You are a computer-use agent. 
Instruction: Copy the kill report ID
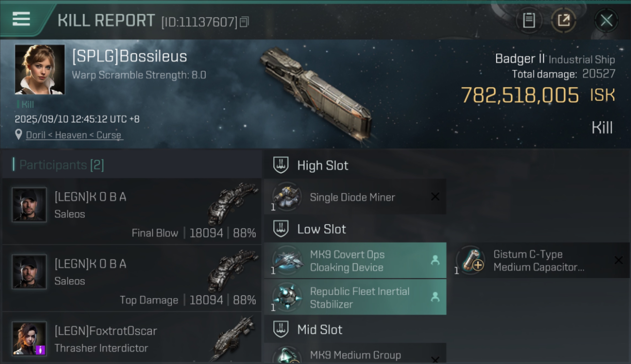[245, 22]
